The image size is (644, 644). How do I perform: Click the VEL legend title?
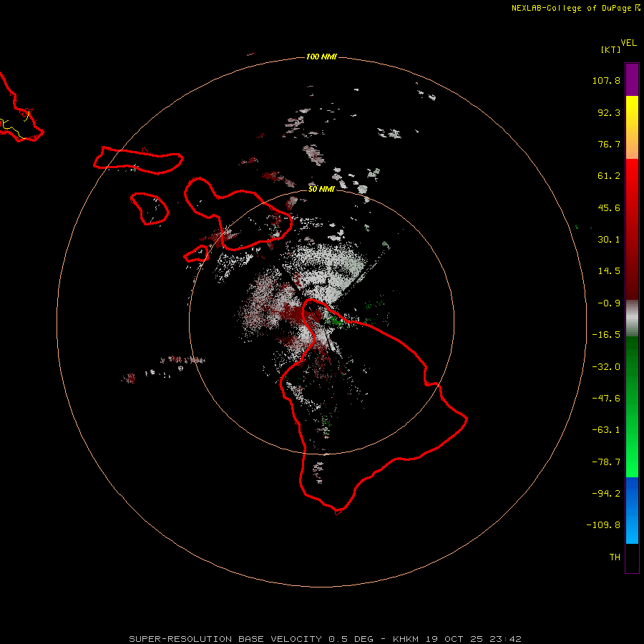point(628,43)
